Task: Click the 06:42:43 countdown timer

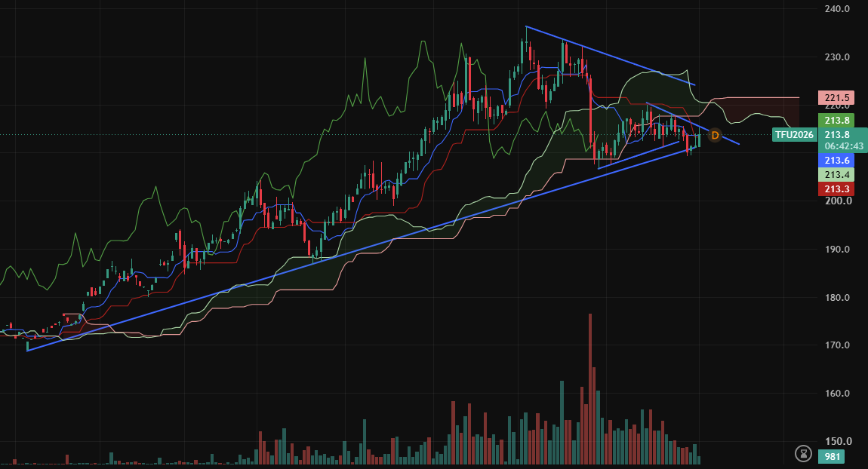Action: (843, 146)
